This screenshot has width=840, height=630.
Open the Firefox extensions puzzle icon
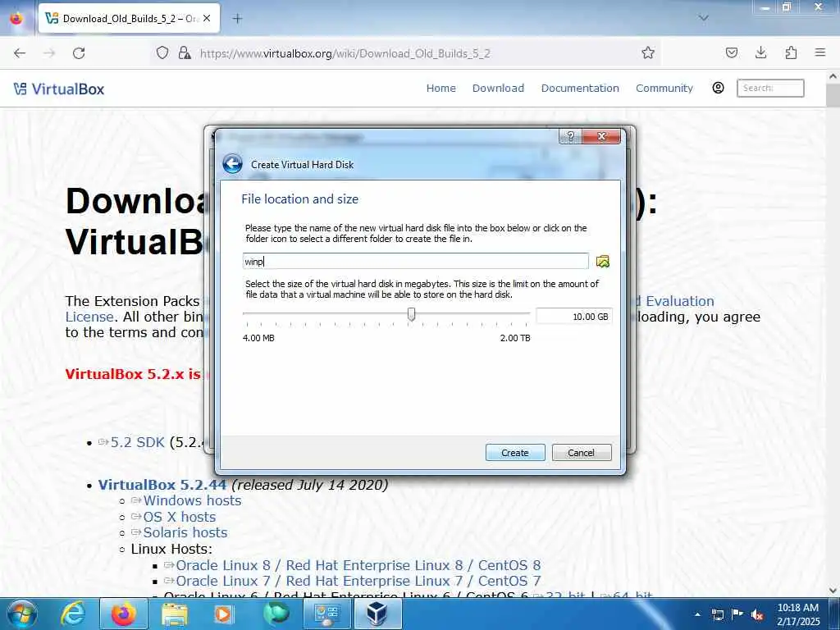pos(791,52)
